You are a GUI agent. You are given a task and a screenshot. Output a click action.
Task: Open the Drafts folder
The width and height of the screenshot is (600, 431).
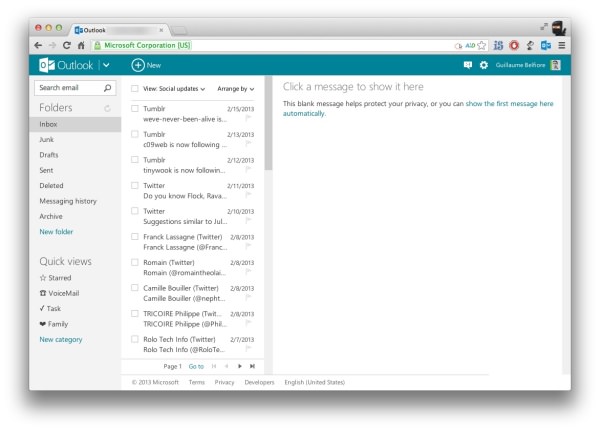click(x=49, y=155)
